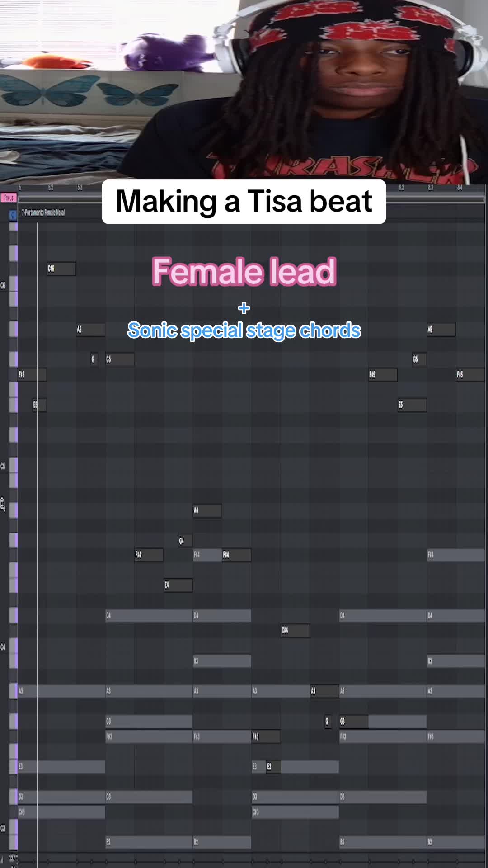488x868 pixels.
Task: Select the first gray D4 chord note
Action: coord(149,616)
